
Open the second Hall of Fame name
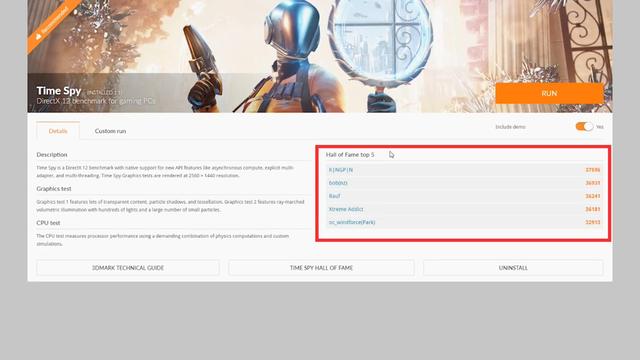[x=338, y=183]
